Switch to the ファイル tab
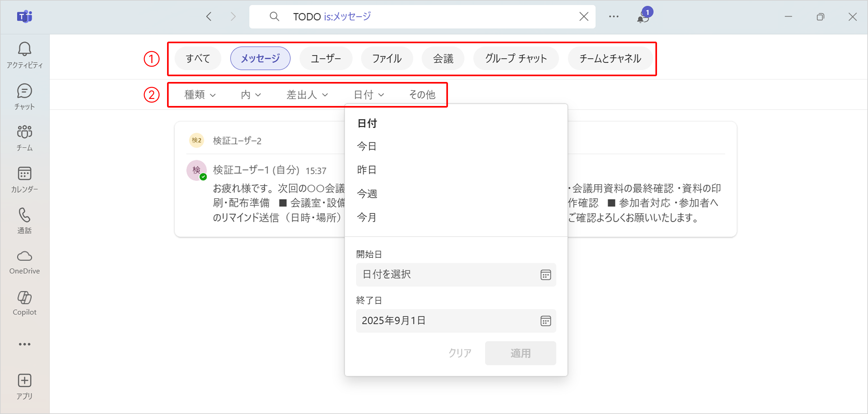The height and width of the screenshot is (414, 868). coord(387,59)
